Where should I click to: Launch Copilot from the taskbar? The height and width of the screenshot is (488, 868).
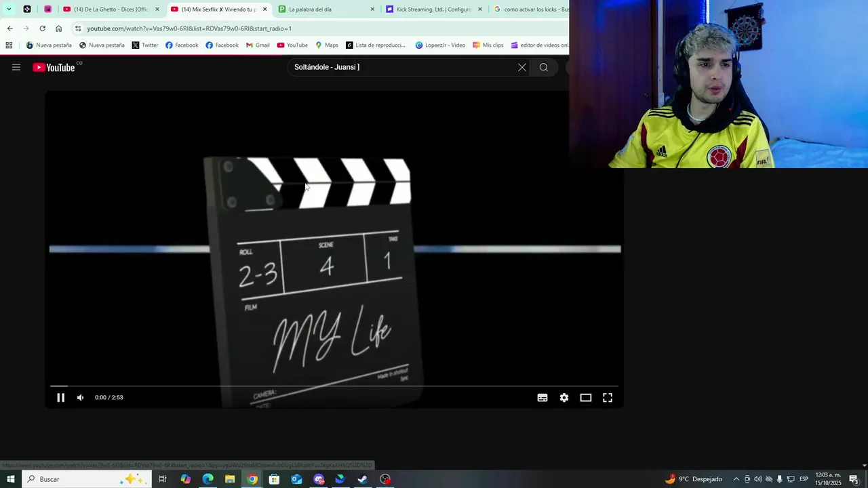pos(186,479)
